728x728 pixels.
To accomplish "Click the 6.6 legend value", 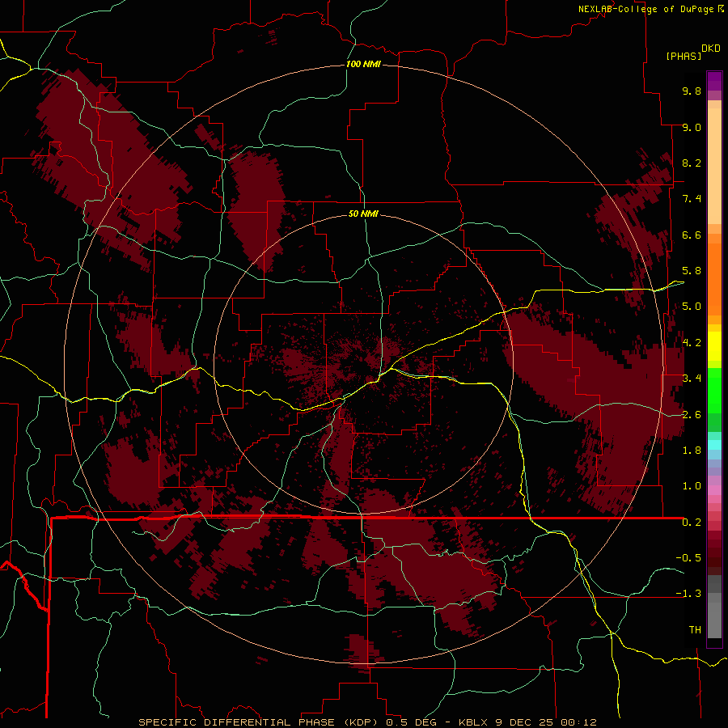I will tap(692, 235).
